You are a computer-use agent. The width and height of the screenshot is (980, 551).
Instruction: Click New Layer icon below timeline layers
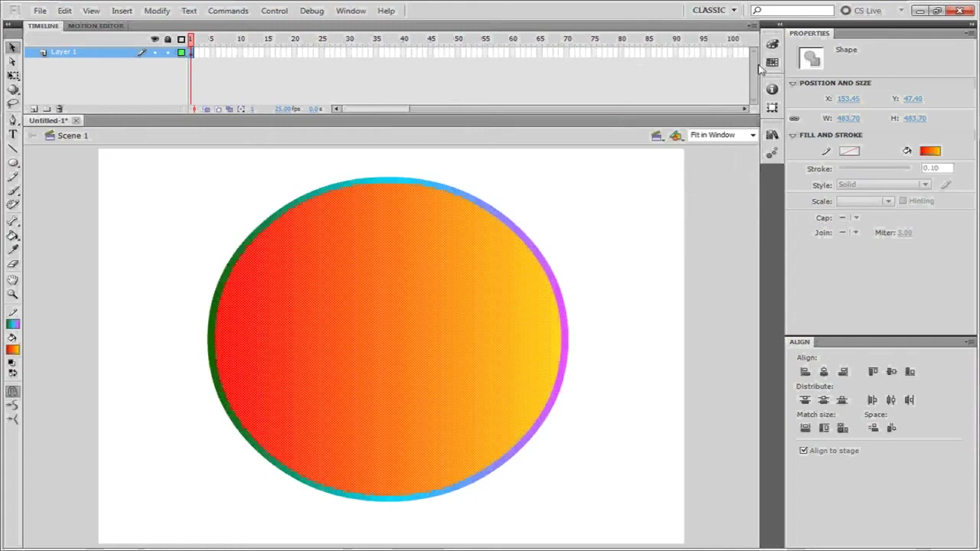[x=34, y=109]
